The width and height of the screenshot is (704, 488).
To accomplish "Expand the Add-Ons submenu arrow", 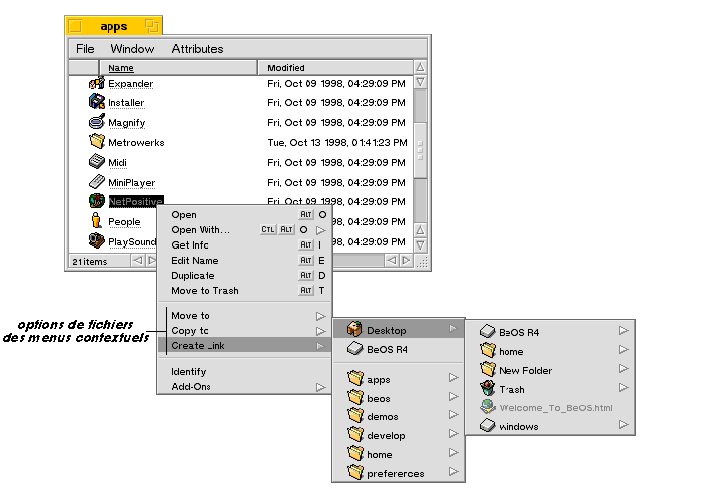I will [x=321, y=387].
